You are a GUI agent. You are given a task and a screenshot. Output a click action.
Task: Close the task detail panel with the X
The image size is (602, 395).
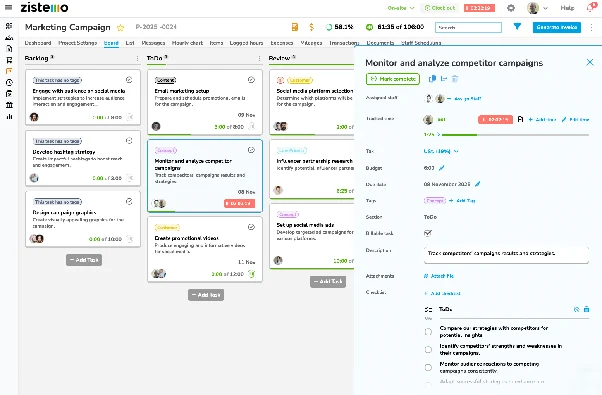point(590,62)
